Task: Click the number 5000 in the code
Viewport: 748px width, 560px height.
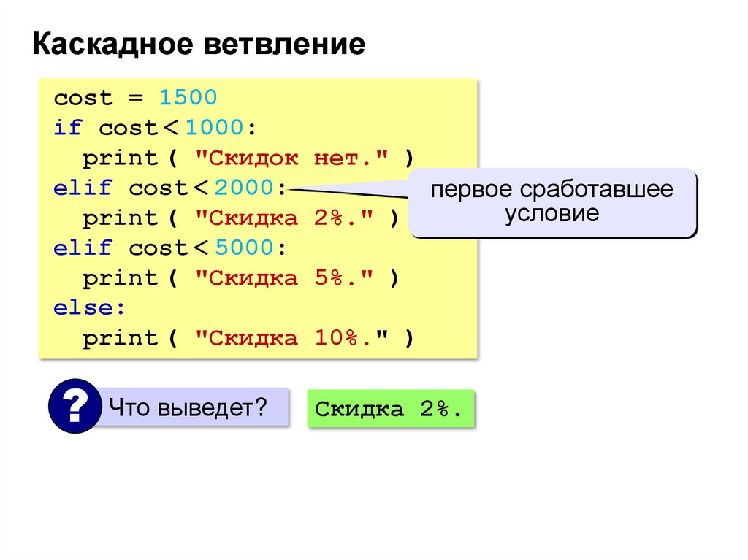Action: coord(244,248)
